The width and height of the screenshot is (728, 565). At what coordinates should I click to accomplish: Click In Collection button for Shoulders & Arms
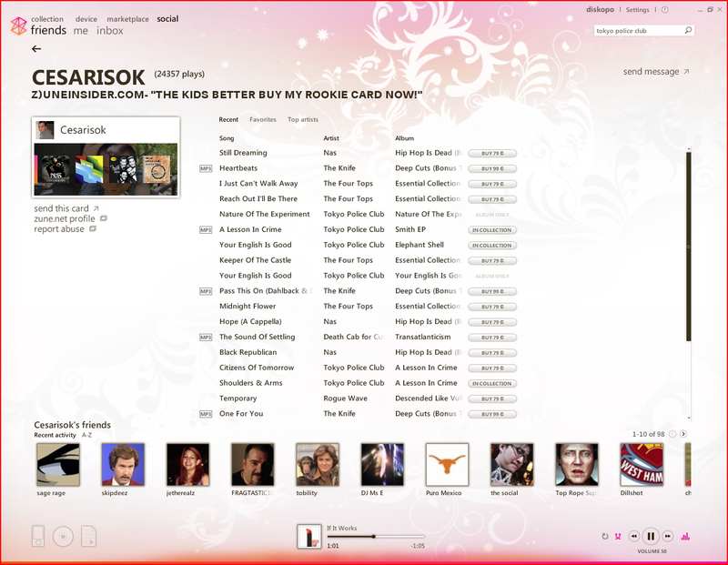click(492, 383)
